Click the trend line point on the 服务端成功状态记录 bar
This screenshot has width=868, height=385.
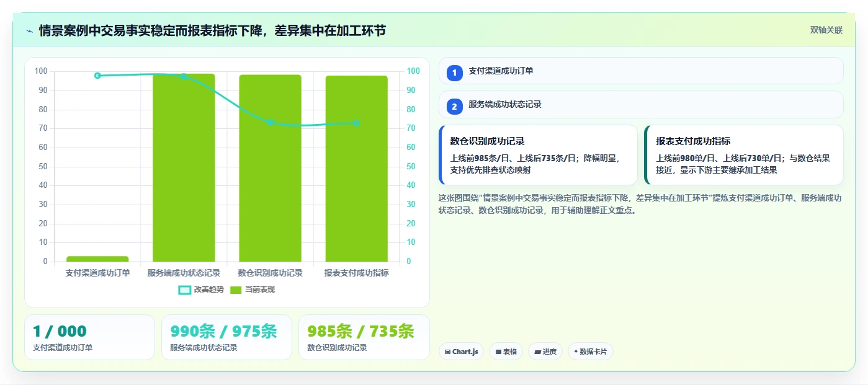coord(184,76)
